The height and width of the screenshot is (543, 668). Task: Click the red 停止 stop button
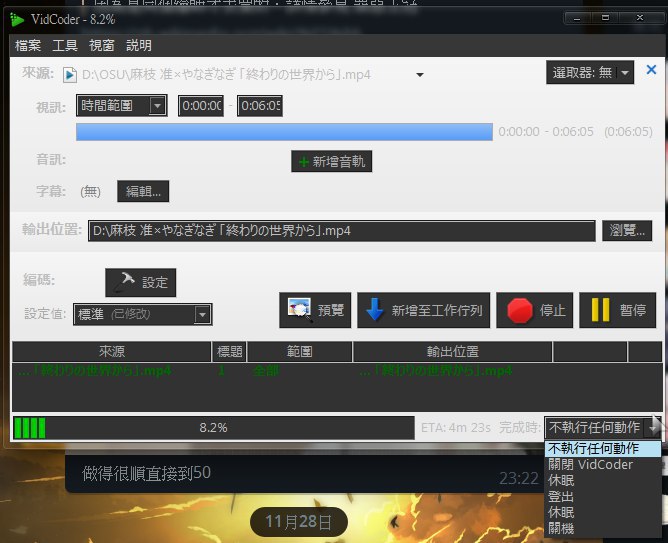(x=534, y=310)
